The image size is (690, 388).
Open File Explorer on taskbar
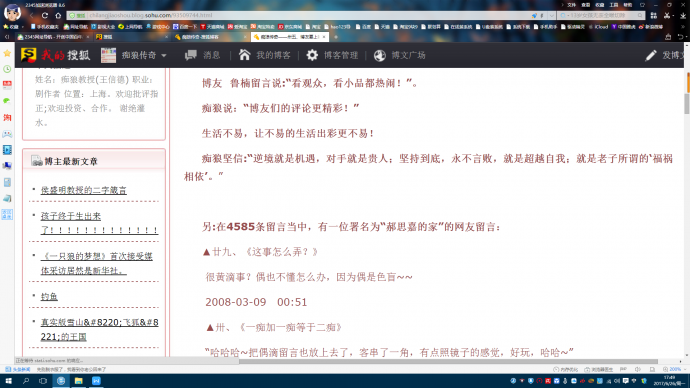tap(78, 381)
